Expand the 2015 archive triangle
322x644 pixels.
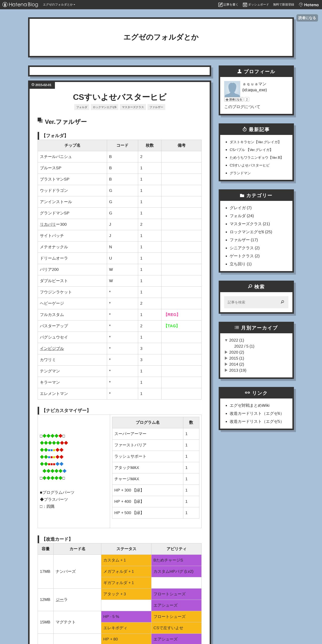pyautogui.click(x=226, y=358)
